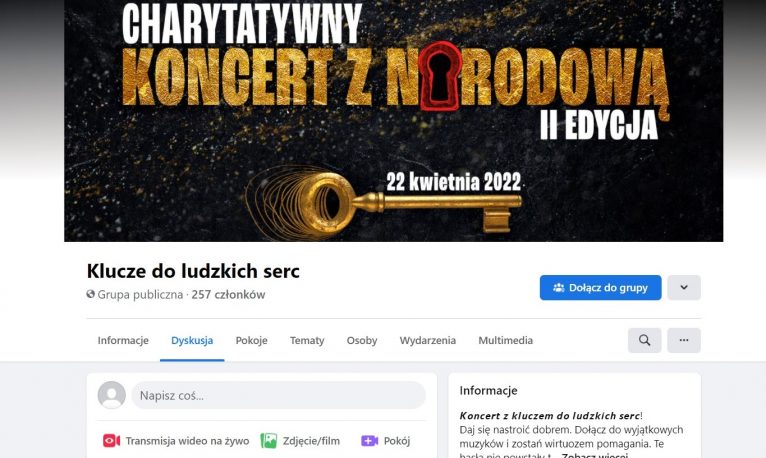Click the live video camera icon
This screenshot has width=766, height=458.
coord(111,441)
